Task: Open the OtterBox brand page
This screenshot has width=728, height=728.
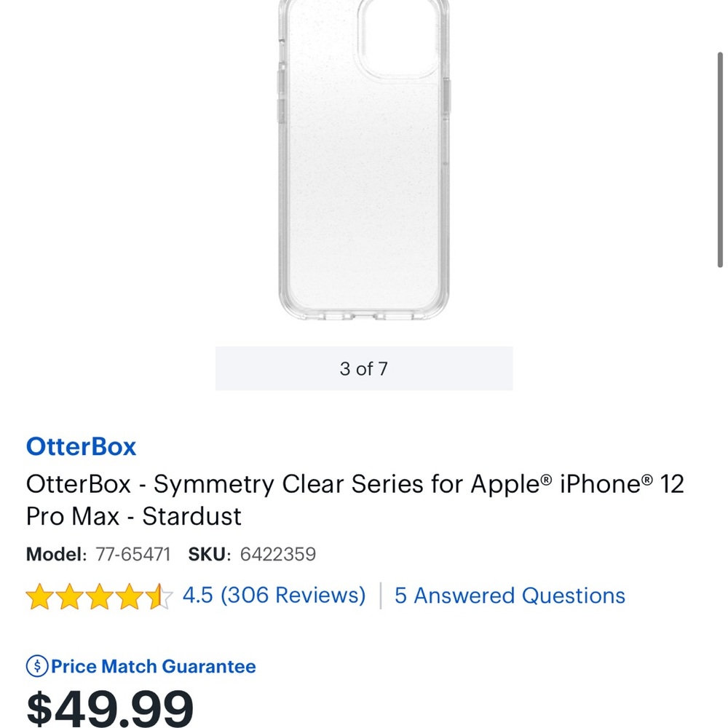Action: (x=80, y=446)
